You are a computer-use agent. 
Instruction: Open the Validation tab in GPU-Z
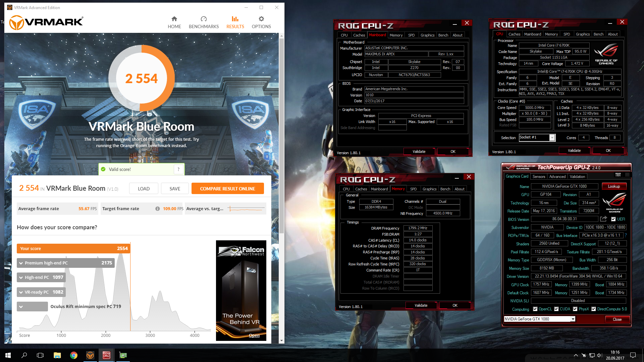coord(577,177)
